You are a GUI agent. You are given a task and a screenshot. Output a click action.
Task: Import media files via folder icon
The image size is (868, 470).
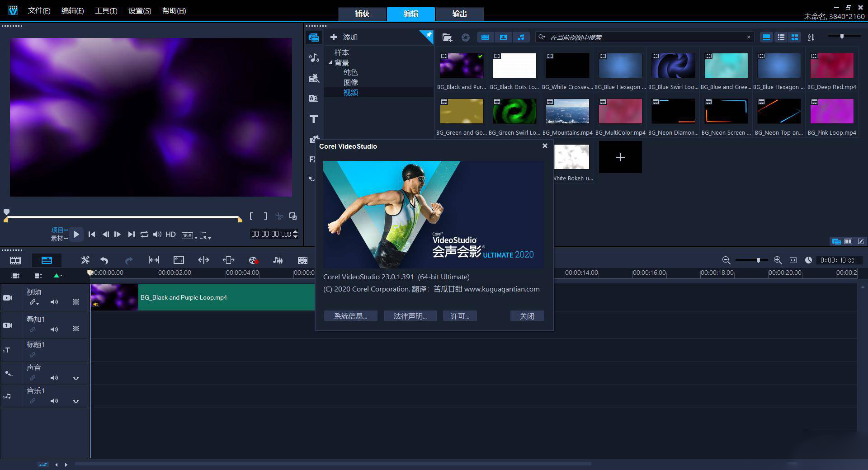coord(447,38)
